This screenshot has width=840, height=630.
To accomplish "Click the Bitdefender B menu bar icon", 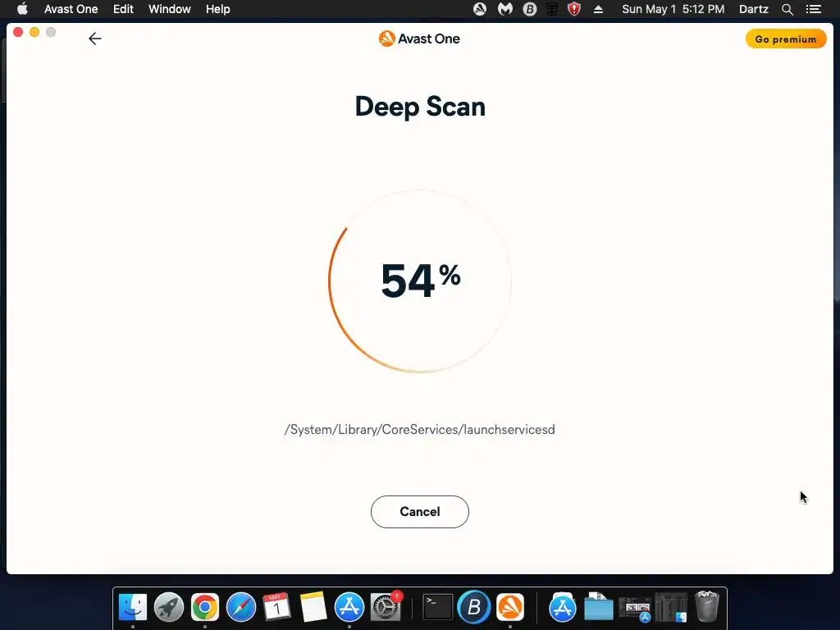I will (x=529, y=9).
